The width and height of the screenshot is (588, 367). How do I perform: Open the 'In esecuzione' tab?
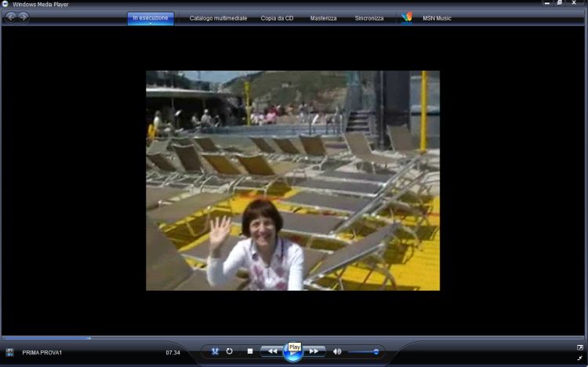(151, 16)
